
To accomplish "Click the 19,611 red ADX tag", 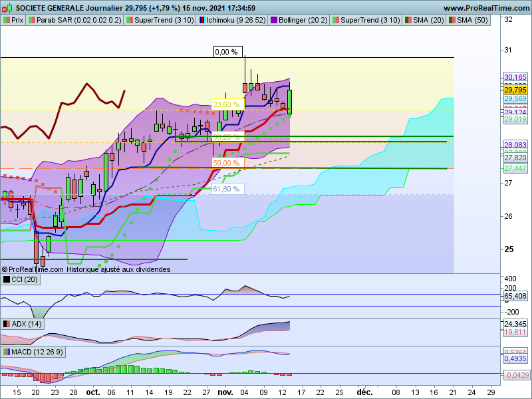I will 515,332.
